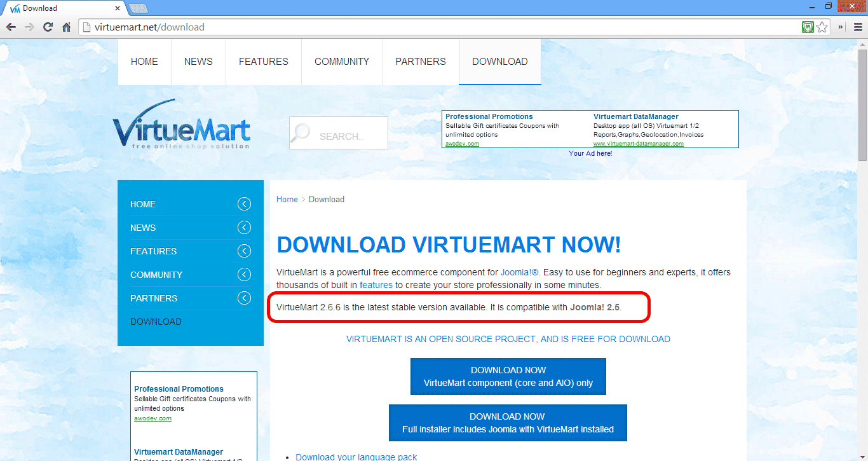
Task: Open awodev.com in the sidebar ad box
Action: (153, 418)
